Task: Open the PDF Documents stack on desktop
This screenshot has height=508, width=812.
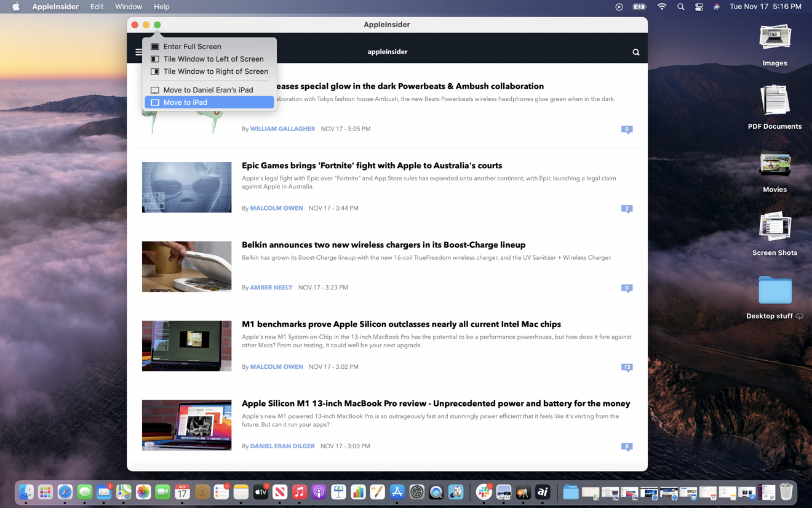Action: (x=774, y=101)
